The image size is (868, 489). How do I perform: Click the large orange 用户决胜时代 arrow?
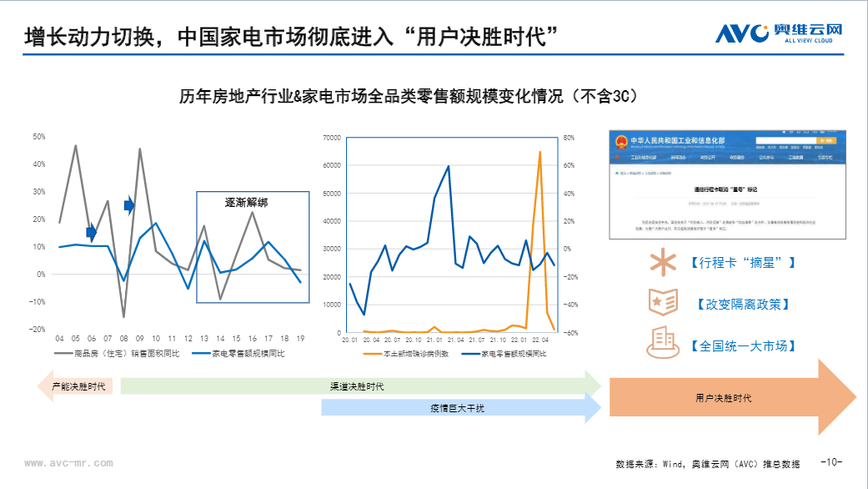coord(724,398)
